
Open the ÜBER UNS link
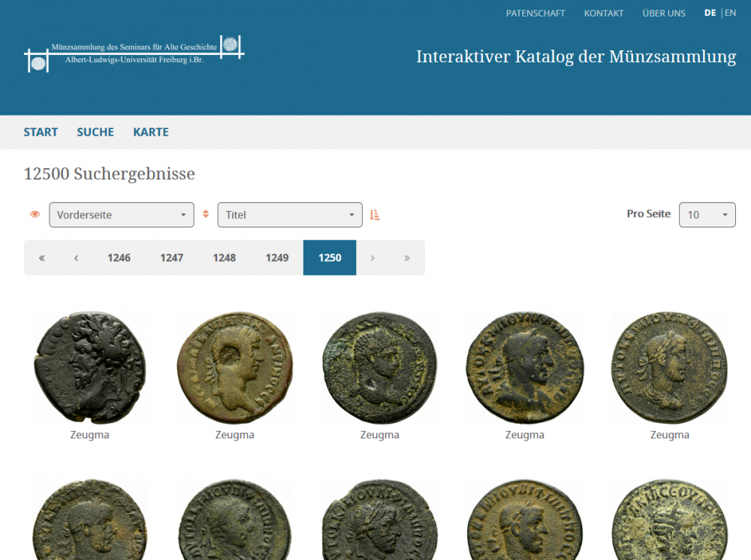(664, 14)
